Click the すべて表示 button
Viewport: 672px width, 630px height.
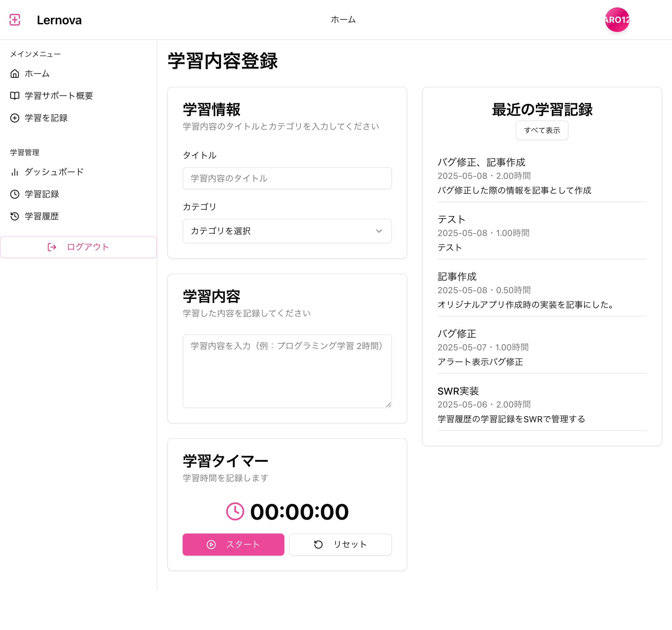click(542, 130)
